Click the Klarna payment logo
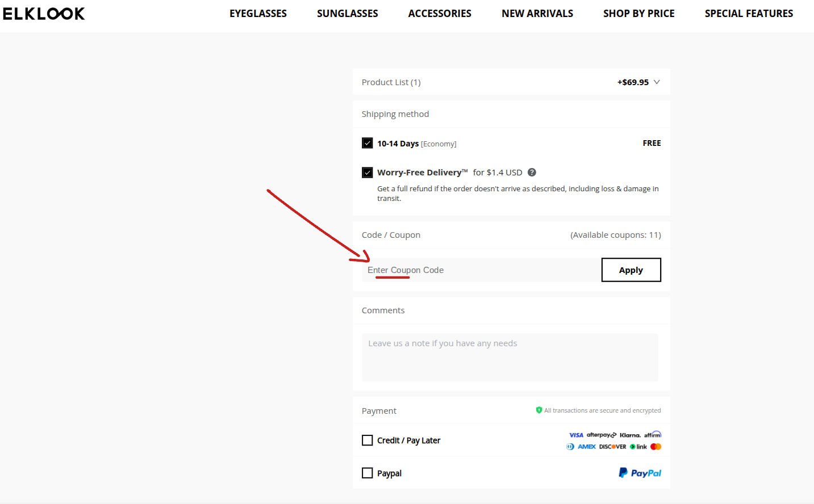 630,435
